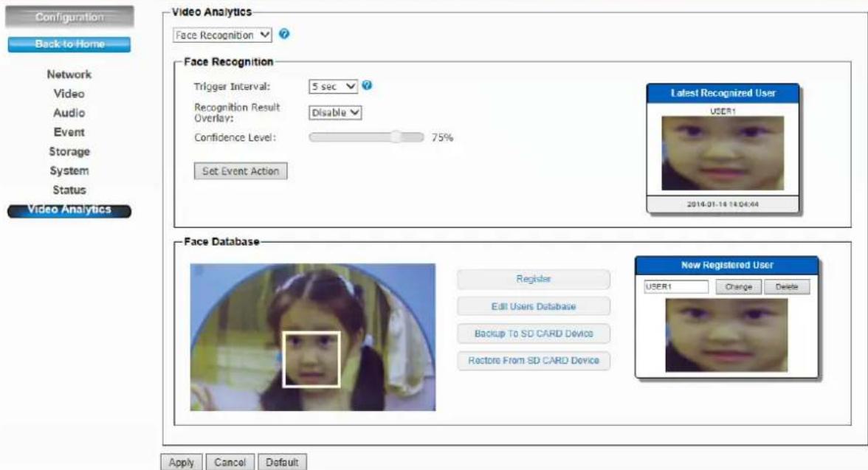The width and height of the screenshot is (868, 470).
Task: Click the Back to Home button
Action: pos(69,44)
